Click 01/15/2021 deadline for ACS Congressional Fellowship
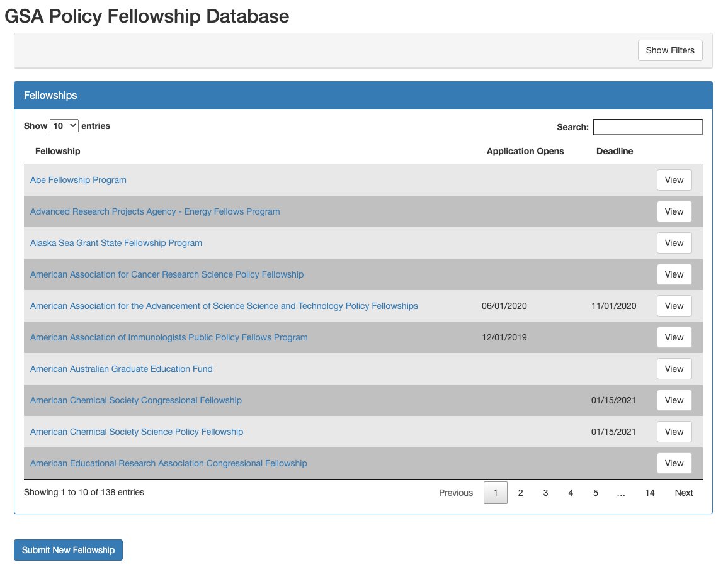The image size is (728, 567). (x=613, y=400)
